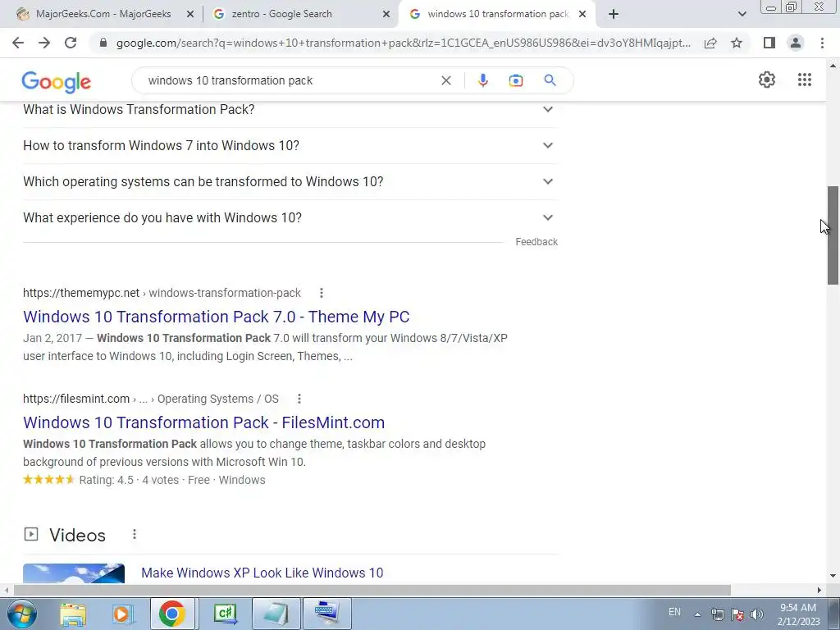
Task: Click the thememypc.net URL breadcrumb
Action: point(162,293)
